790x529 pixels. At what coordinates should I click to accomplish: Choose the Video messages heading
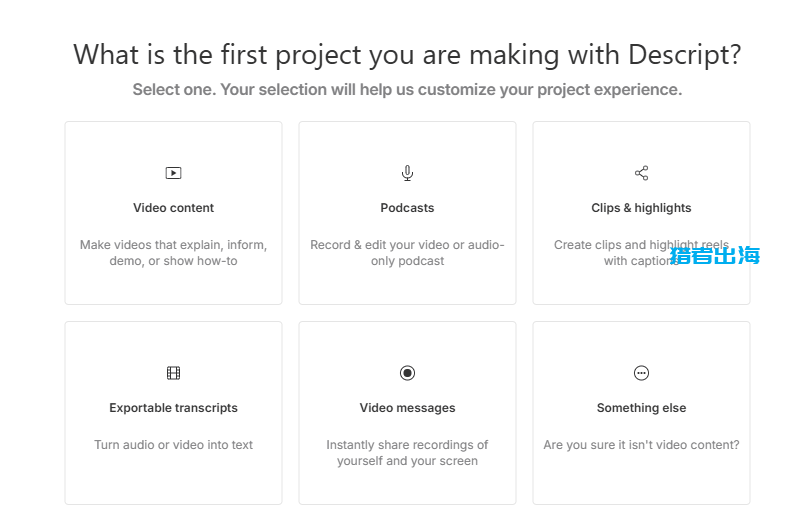coord(407,408)
